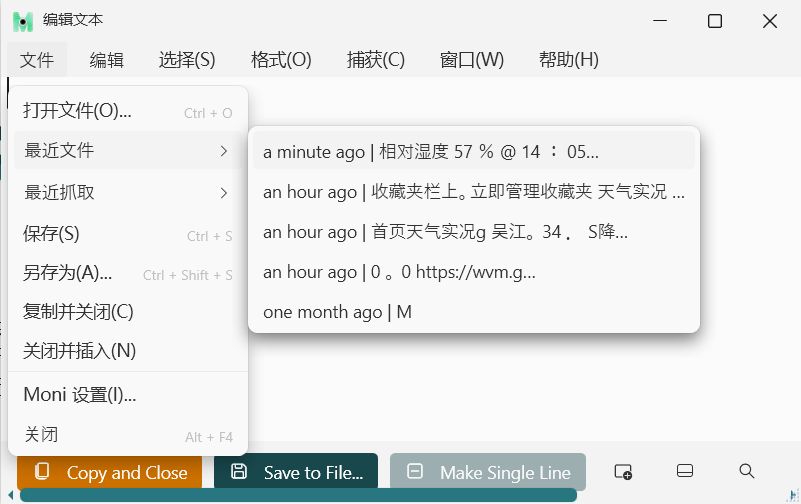The width and height of the screenshot is (801, 504).
Task: Select 复制并关闭(C) menu item
Action: [x=78, y=312]
